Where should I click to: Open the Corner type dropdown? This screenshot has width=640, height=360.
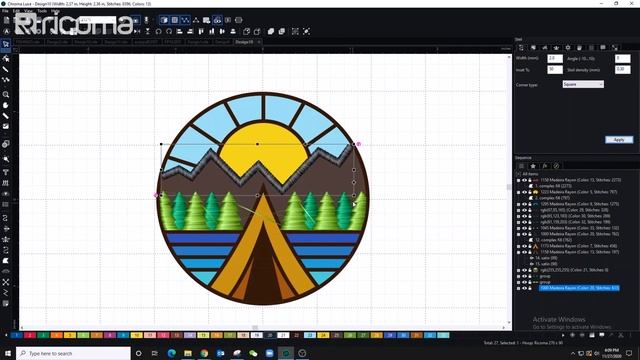pyautogui.click(x=583, y=84)
